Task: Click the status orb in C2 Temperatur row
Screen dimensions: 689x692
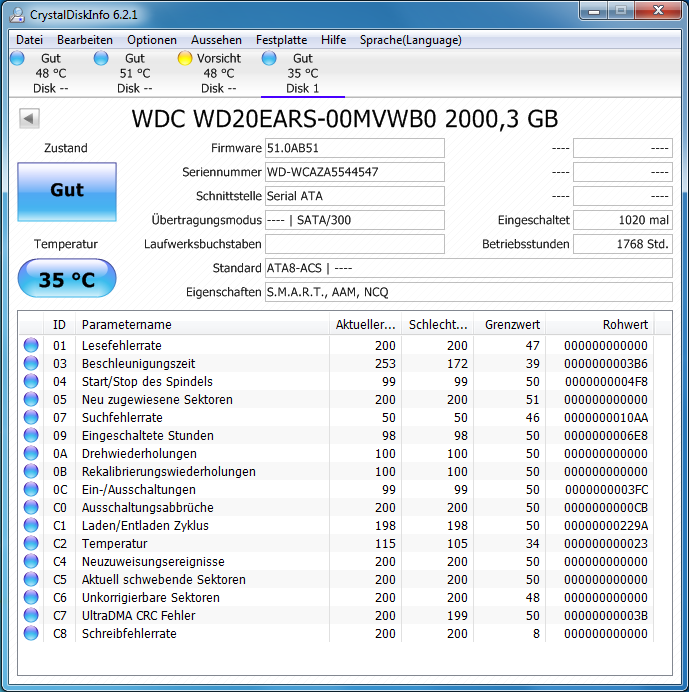Action: 31,543
